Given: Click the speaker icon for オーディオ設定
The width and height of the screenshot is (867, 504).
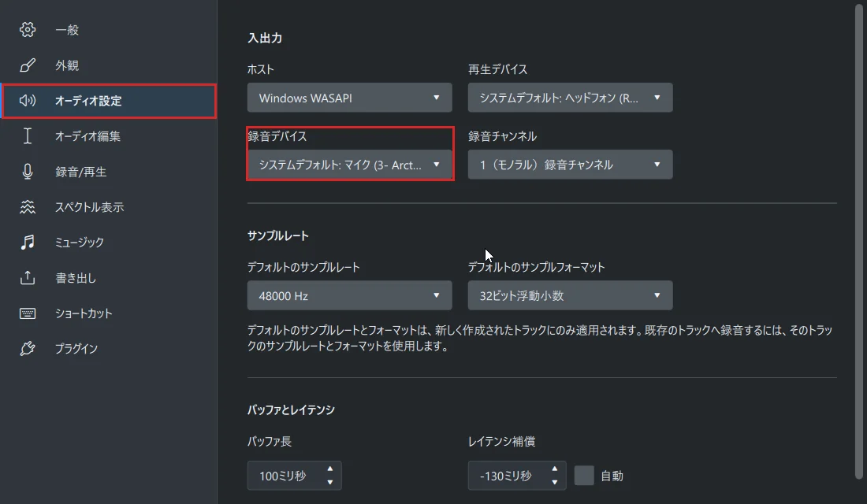Looking at the screenshot, I should (x=27, y=101).
